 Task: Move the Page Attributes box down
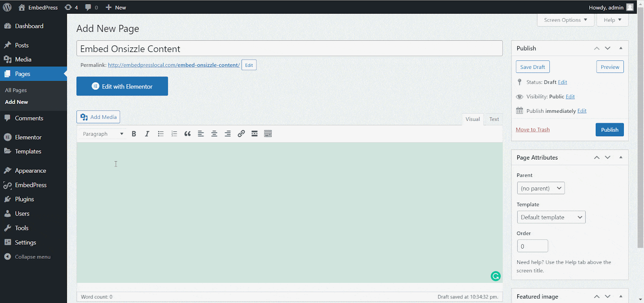[x=608, y=158]
